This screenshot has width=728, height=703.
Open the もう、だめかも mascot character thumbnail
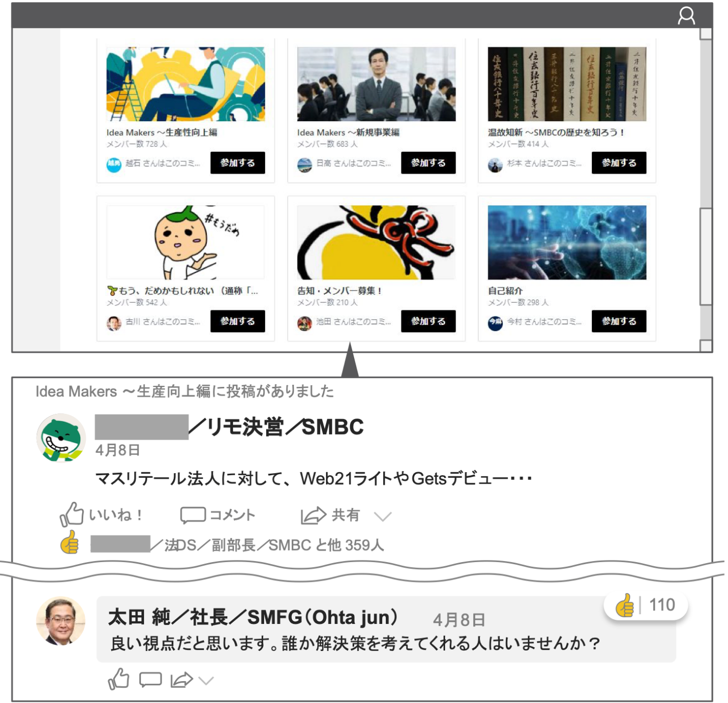[186, 242]
